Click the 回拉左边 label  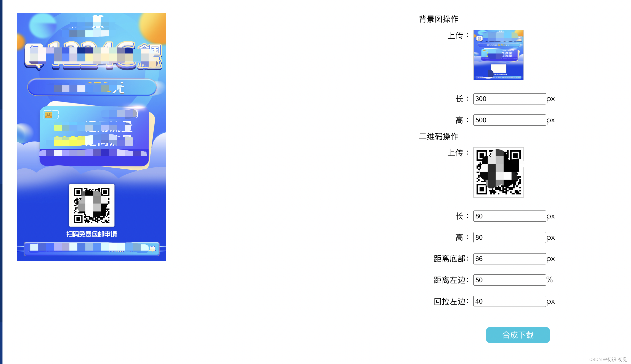(x=451, y=301)
